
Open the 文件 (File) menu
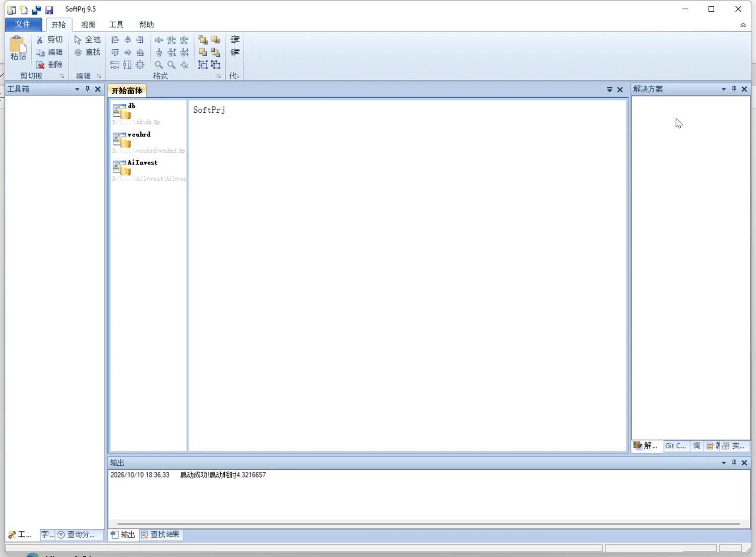point(23,24)
